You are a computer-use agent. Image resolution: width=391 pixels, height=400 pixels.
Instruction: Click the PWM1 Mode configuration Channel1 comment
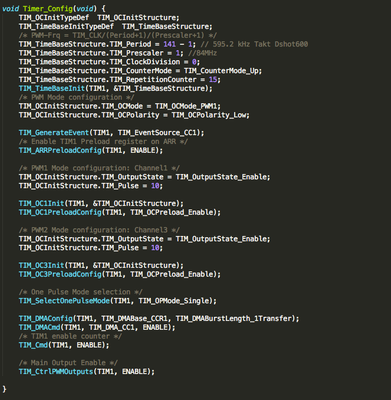(x=99, y=168)
